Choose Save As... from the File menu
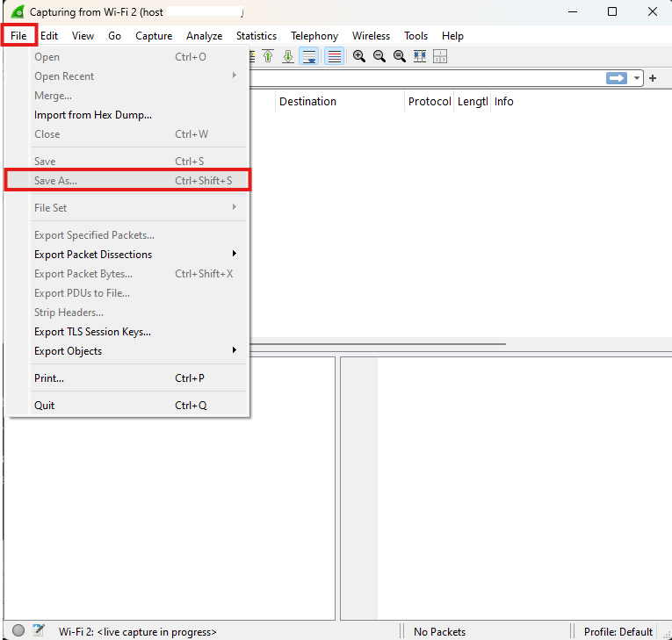The height and width of the screenshot is (640, 672). [x=126, y=180]
